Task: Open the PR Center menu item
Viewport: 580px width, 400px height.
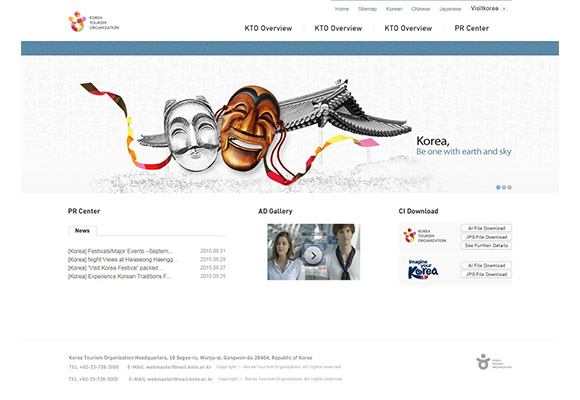Action: [472, 28]
